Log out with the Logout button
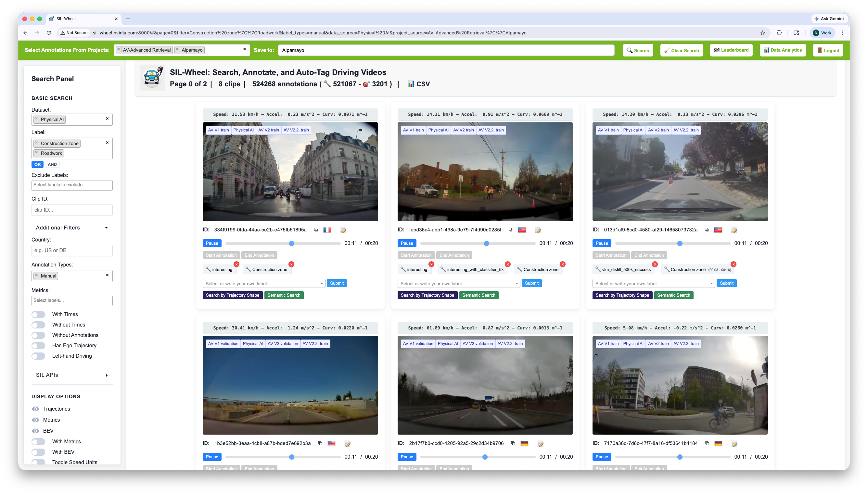Viewport: 868px width, 494px height. (828, 51)
